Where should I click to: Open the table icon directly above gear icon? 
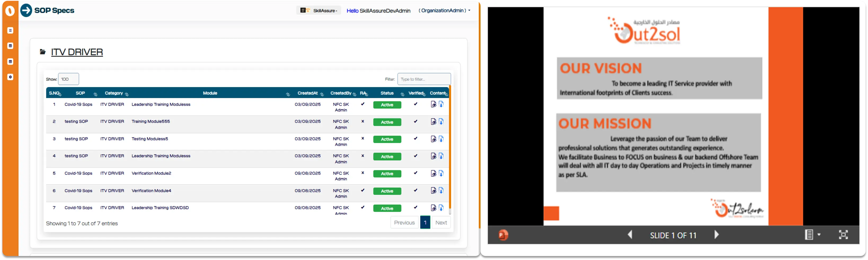[x=10, y=62]
